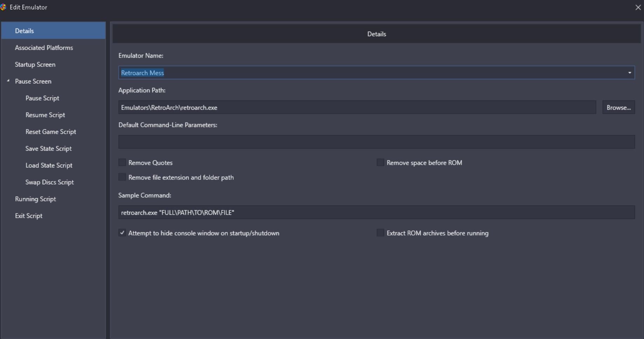Screen dimensions: 644x339
Task: Click the Details panel header
Action: pyautogui.click(x=377, y=34)
